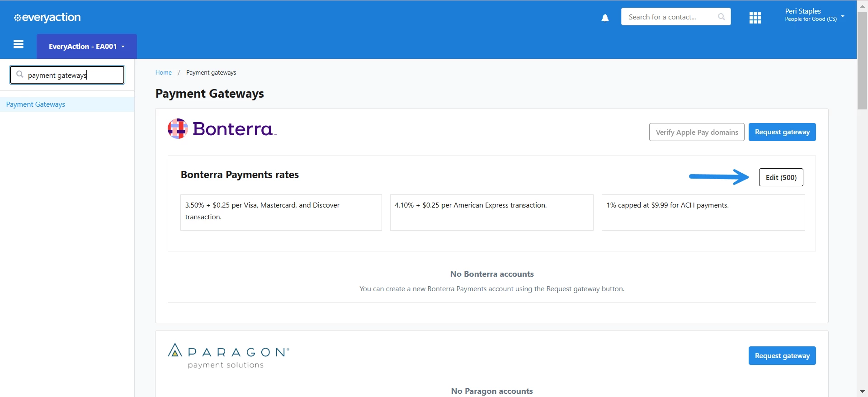Select Payment Gateways in sidebar
Viewport: 868px width, 397px height.
(x=67, y=104)
